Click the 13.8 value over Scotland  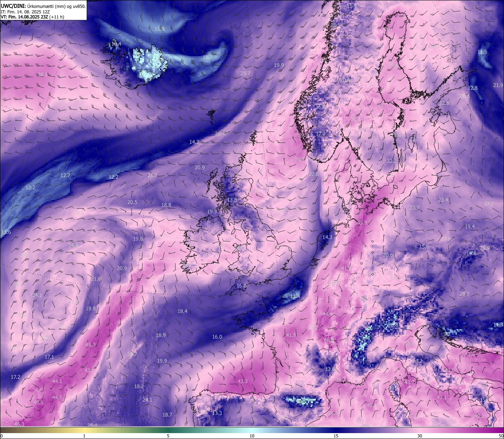tap(232, 200)
